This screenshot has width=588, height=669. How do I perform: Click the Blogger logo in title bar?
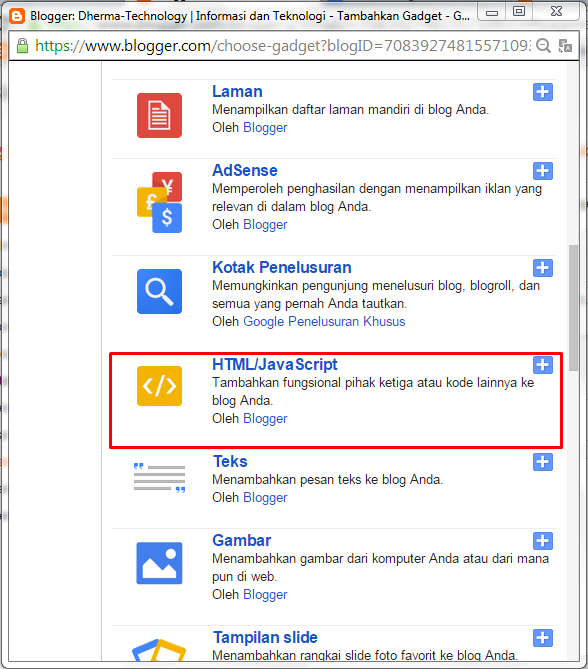click(x=17, y=16)
